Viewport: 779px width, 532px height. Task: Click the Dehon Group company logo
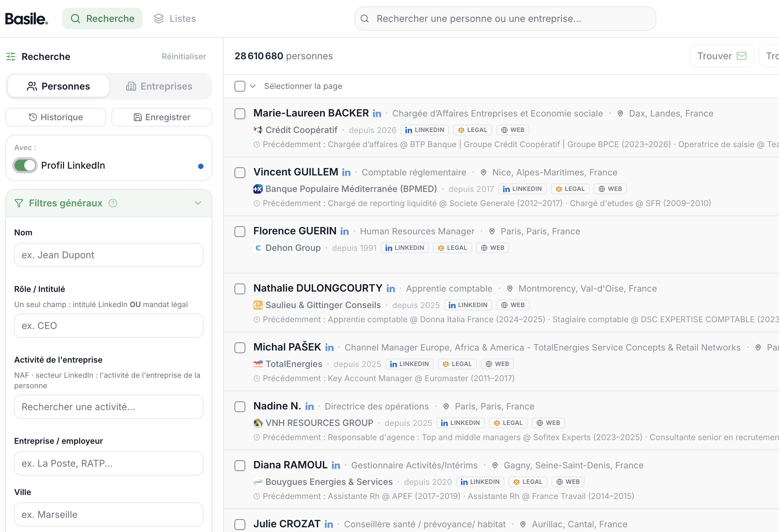258,248
